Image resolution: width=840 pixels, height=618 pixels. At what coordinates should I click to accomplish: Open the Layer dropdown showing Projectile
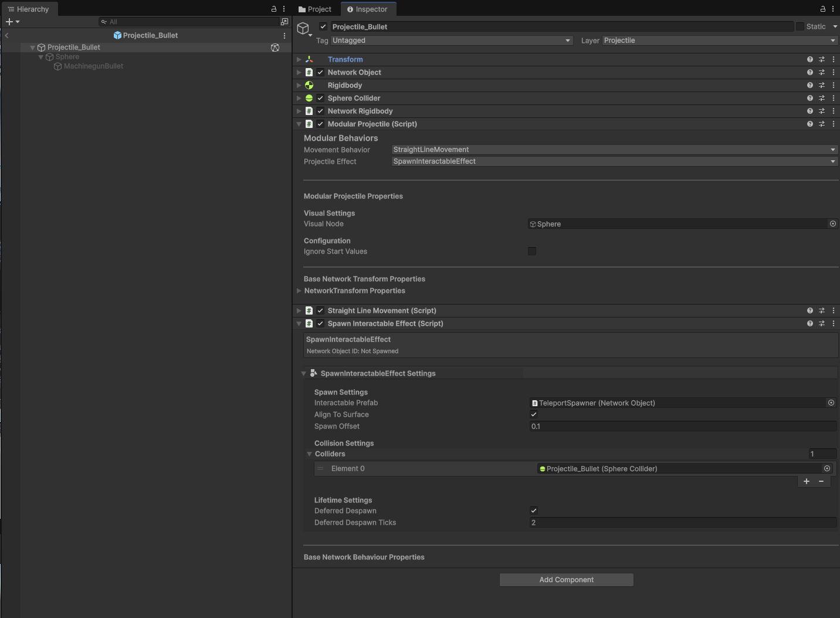pyautogui.click(x=719, y=40)
